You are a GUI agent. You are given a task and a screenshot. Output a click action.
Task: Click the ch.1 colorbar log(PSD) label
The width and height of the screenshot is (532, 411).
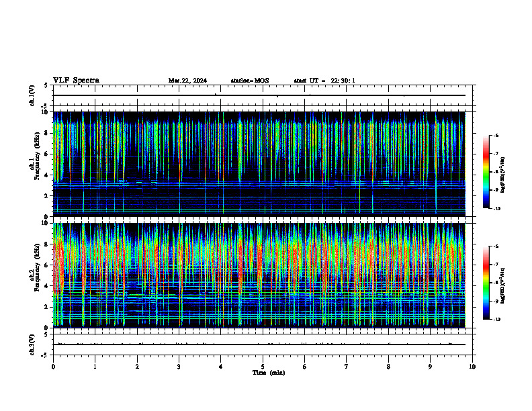[503, 175]
